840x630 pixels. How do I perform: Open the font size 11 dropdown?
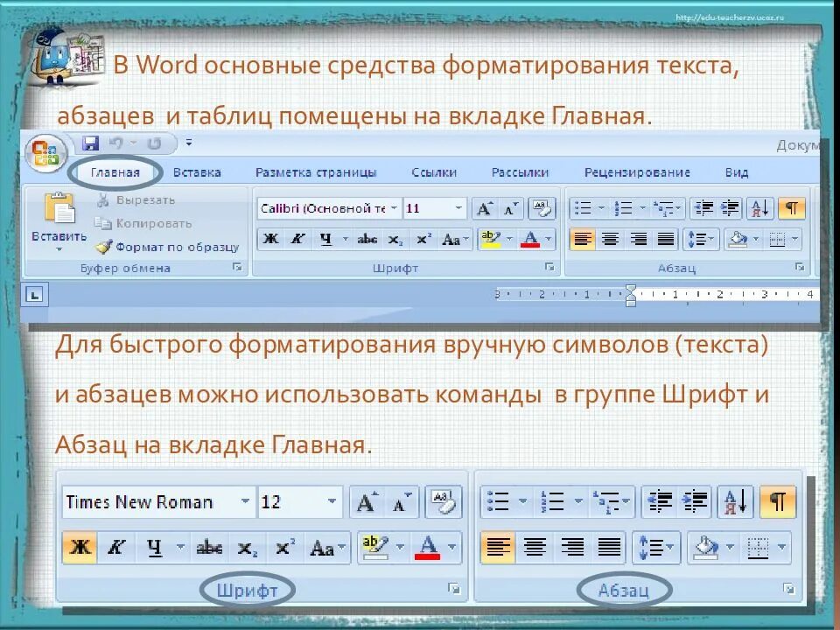458,208
